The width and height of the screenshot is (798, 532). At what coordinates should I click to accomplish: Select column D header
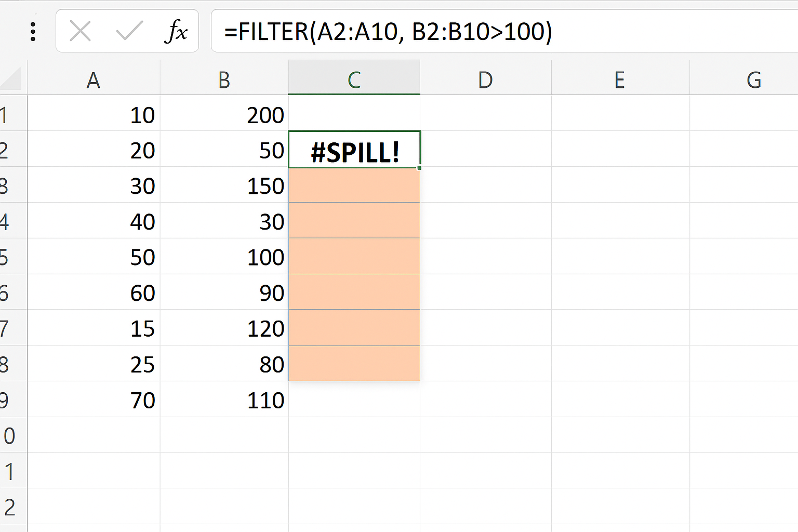pyautogui.click(x=486, y=79)
